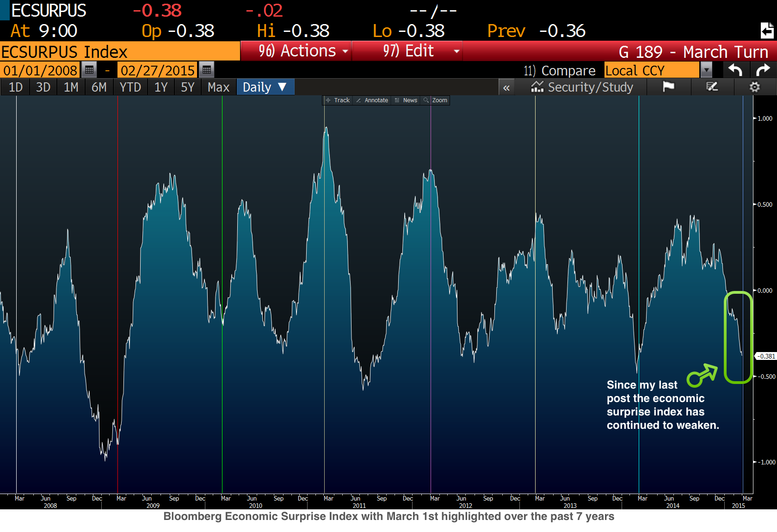This screenshot has width=777, height=532.
Task: Open the start date calendar picker
Action: pos(89,70)
